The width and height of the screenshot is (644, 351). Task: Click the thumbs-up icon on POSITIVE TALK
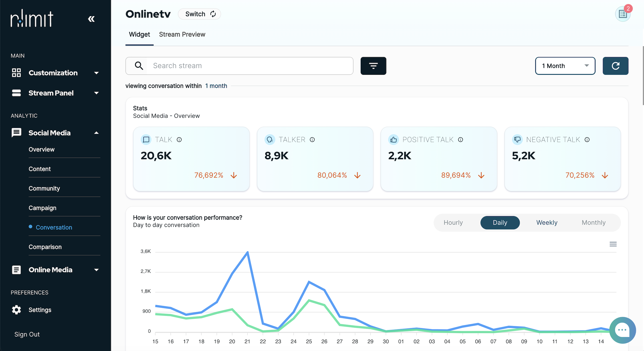393,140
